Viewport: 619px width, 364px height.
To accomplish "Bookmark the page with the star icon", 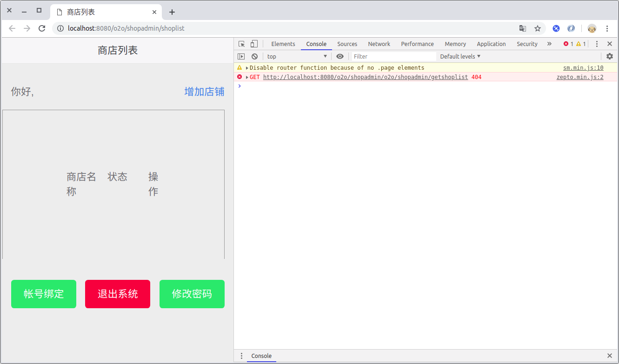I will [x=538, y=28].
